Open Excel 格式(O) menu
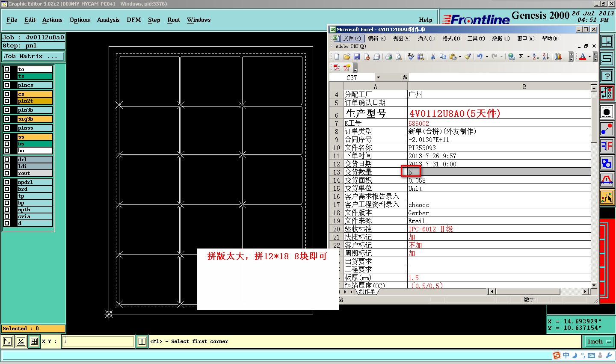 [451, 38]
